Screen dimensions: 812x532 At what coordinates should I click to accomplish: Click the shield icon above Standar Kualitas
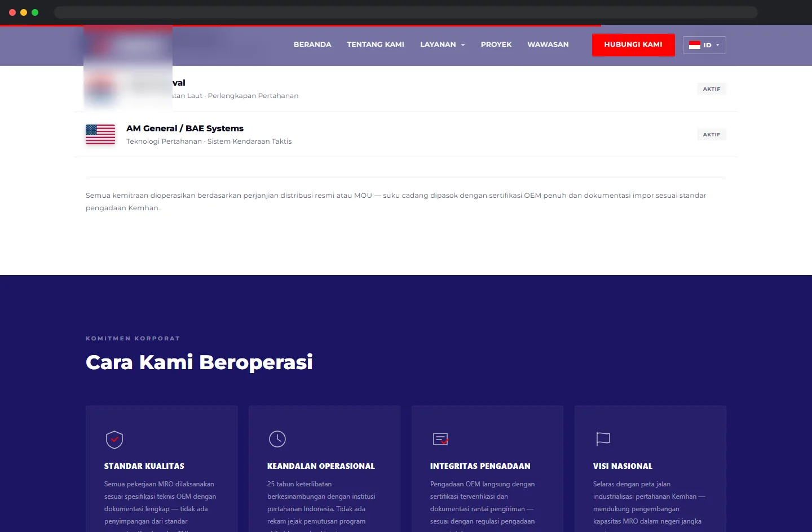click(x=114, y=440)
